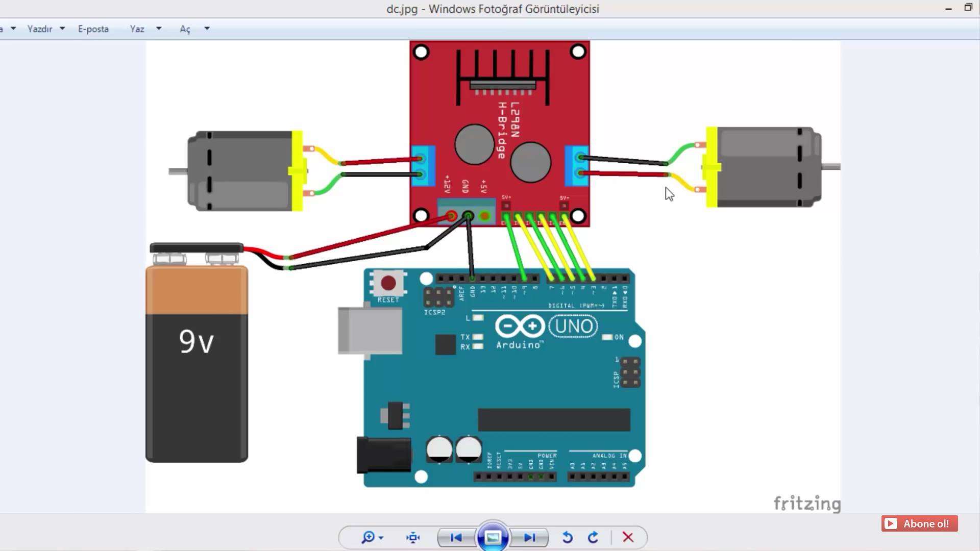
Task: Expand the Aç dropdown arrow
Action: coord(207,29)
